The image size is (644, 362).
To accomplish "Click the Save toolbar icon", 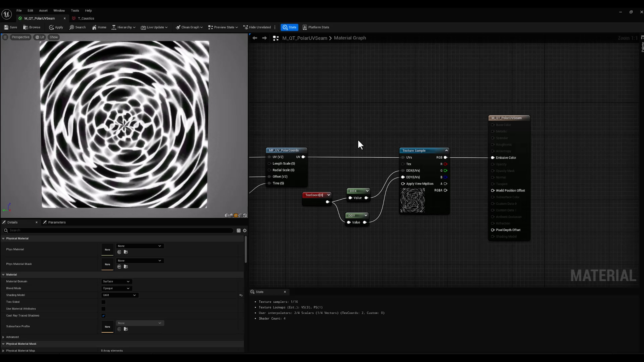I will 11,27.
